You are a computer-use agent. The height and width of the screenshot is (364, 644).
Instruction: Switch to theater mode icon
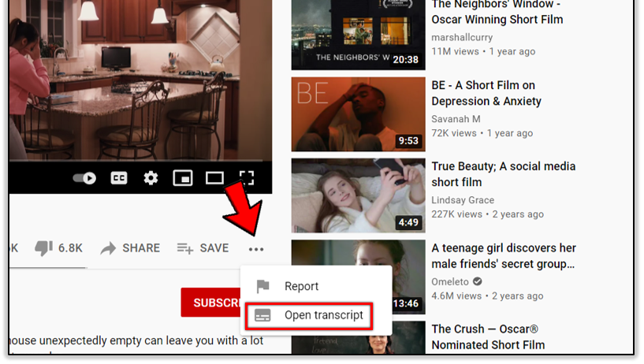[214, 178]
